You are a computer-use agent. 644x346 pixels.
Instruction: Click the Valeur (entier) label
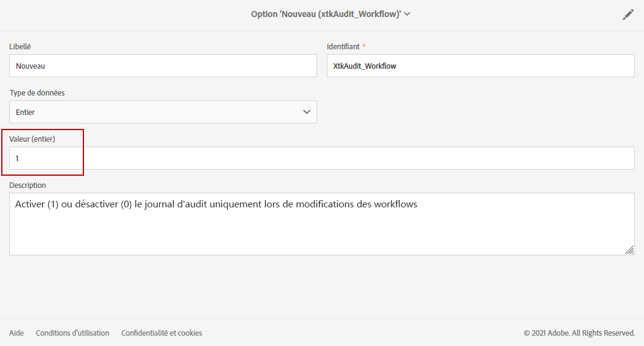click(32, 139)
